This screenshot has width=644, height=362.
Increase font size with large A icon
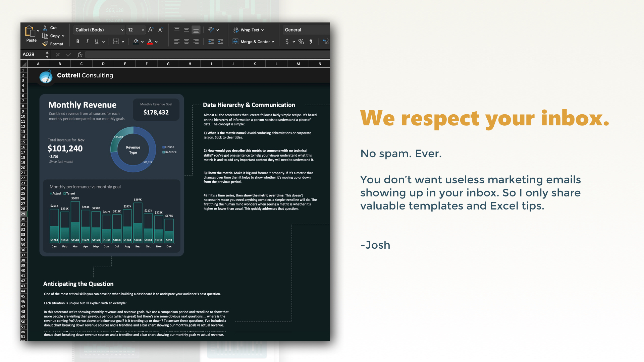click(151, 30)
